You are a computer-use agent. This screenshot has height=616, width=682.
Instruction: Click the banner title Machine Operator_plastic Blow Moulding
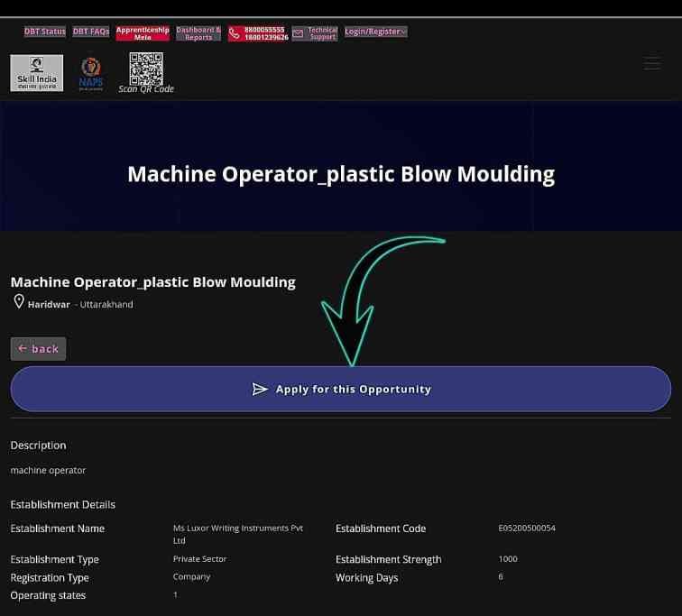[341, 174]
